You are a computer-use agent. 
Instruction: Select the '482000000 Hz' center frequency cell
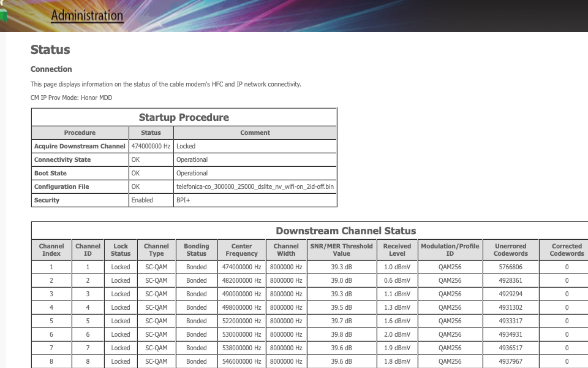[241, 280]
